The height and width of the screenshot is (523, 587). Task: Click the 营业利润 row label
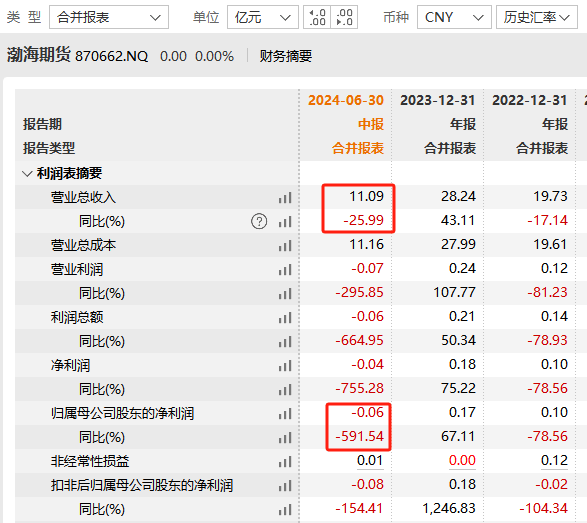77,269
